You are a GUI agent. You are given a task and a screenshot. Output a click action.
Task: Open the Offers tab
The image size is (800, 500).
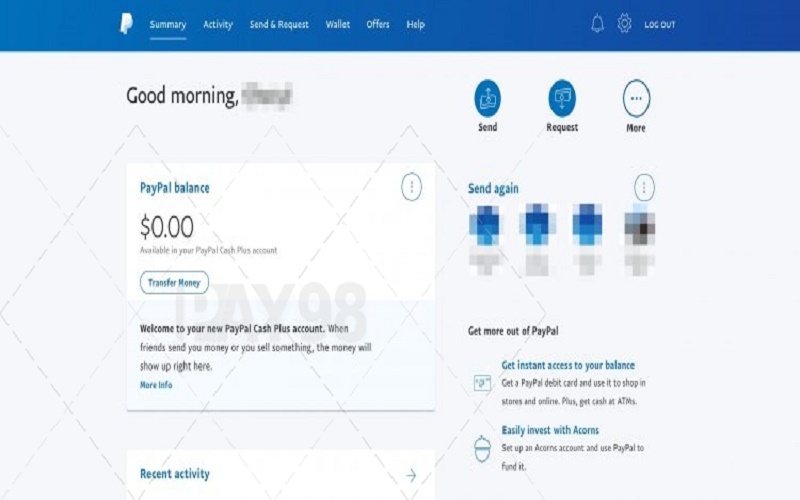[x=378, y=24]
